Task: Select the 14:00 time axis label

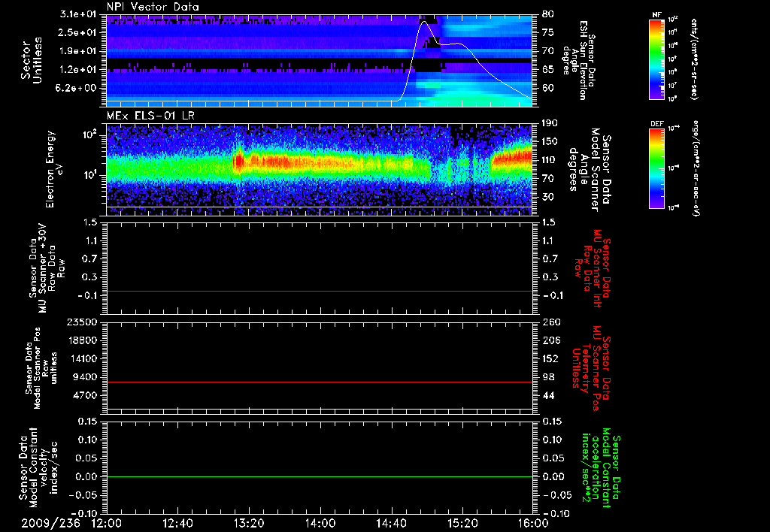Action: (320, 523)
